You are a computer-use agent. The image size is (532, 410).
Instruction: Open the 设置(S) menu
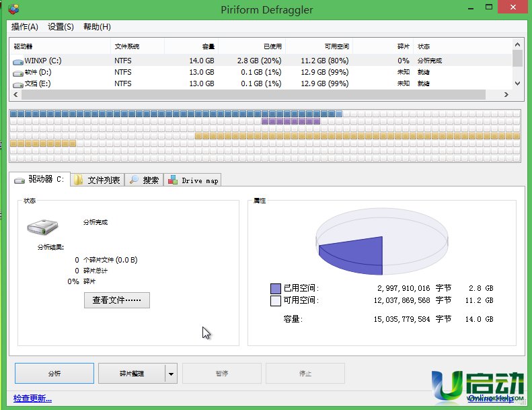tap(61, 26)
